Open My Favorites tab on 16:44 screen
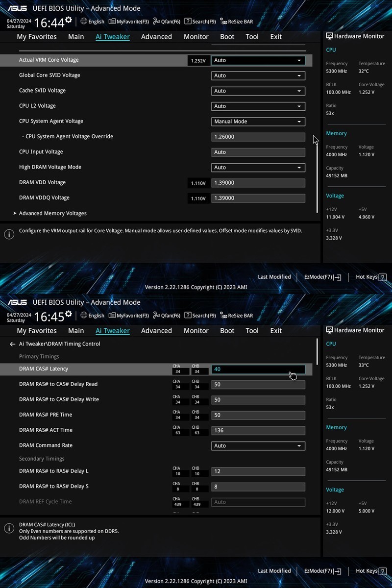Image resolution: width=392 pixels, height=588 pixels. (37, 37)
